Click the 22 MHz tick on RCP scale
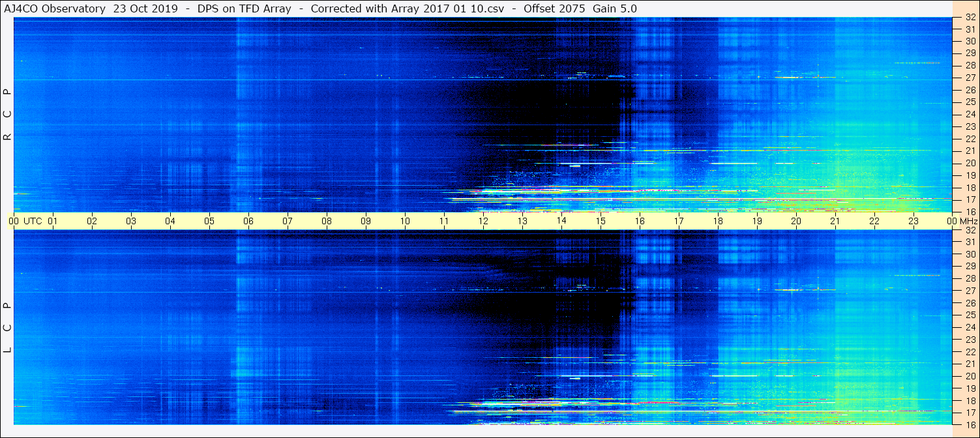The height and width of the screenshot is (438, 980). pos(970,139)
